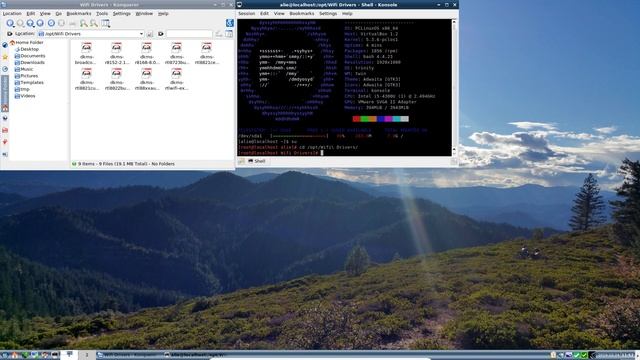This screenshot has height=360, width=640.
Task: Select the Pictures folder in the tree
Action: [26, 76]
